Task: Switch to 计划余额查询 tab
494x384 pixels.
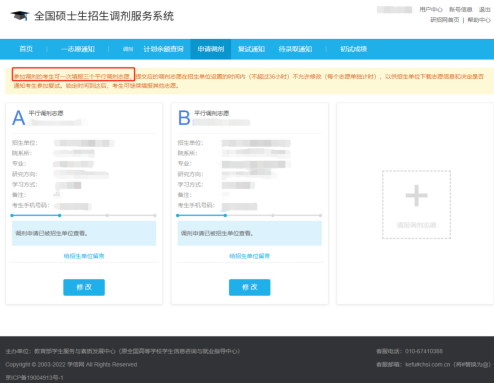Action: pyautogui.click(x=163, y=49)
